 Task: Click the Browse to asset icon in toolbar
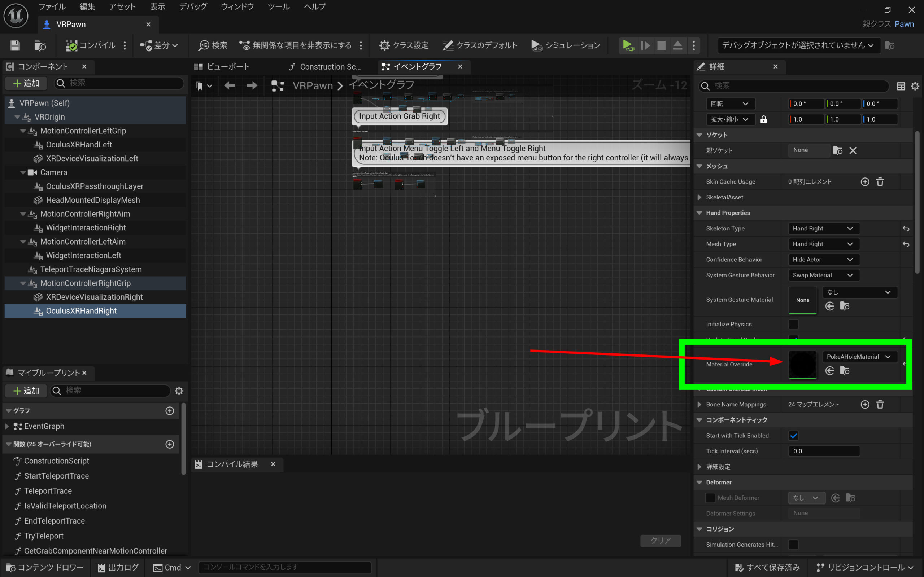click(40, 45)
